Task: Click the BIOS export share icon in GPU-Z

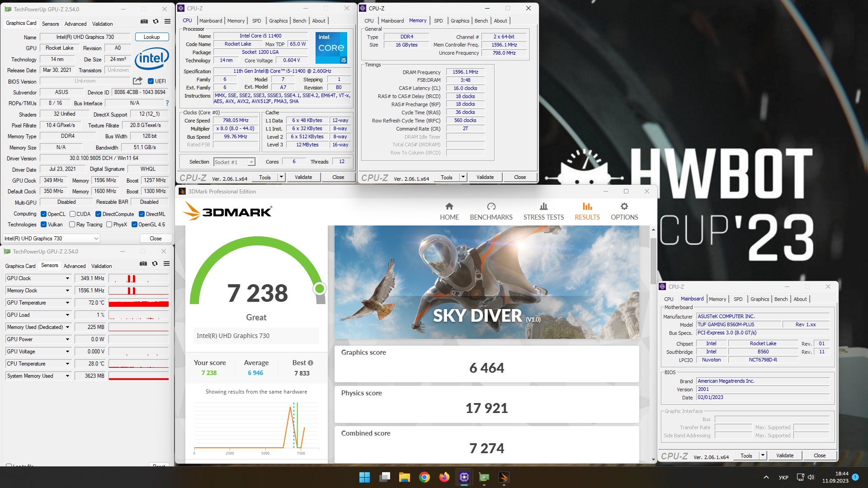Action: pyautogui.click(x=137, y=81)
